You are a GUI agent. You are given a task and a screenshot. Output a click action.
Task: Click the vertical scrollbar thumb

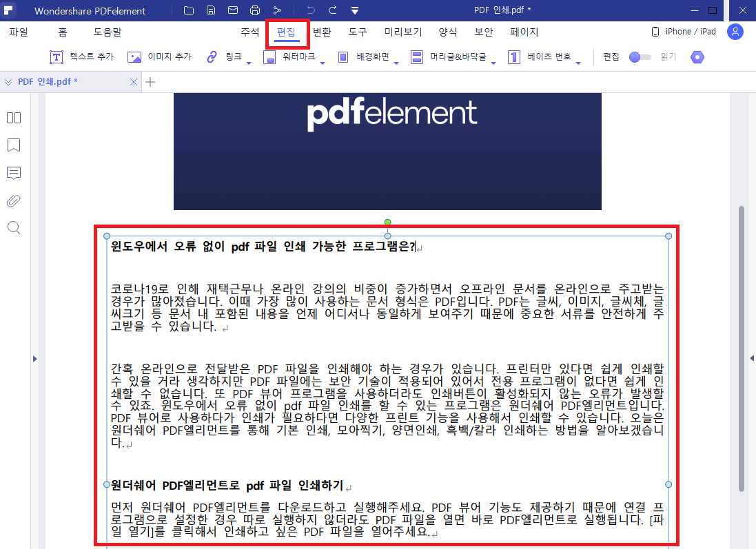(x=742, y=349)
